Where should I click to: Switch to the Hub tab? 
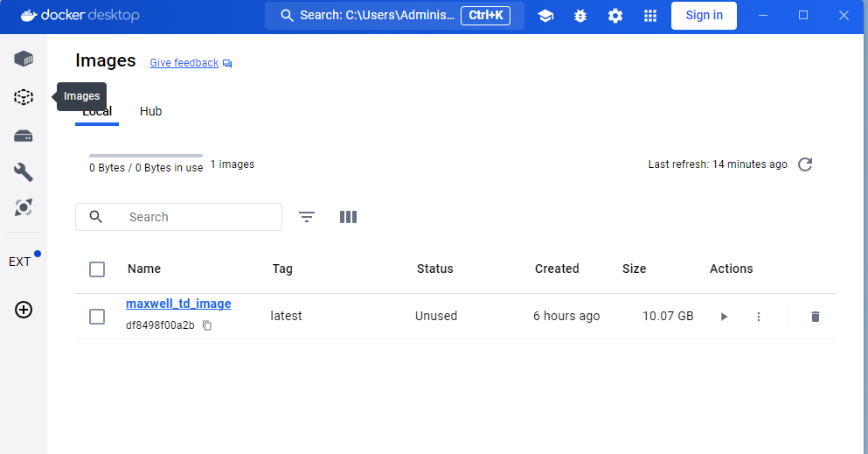point(150,111)
